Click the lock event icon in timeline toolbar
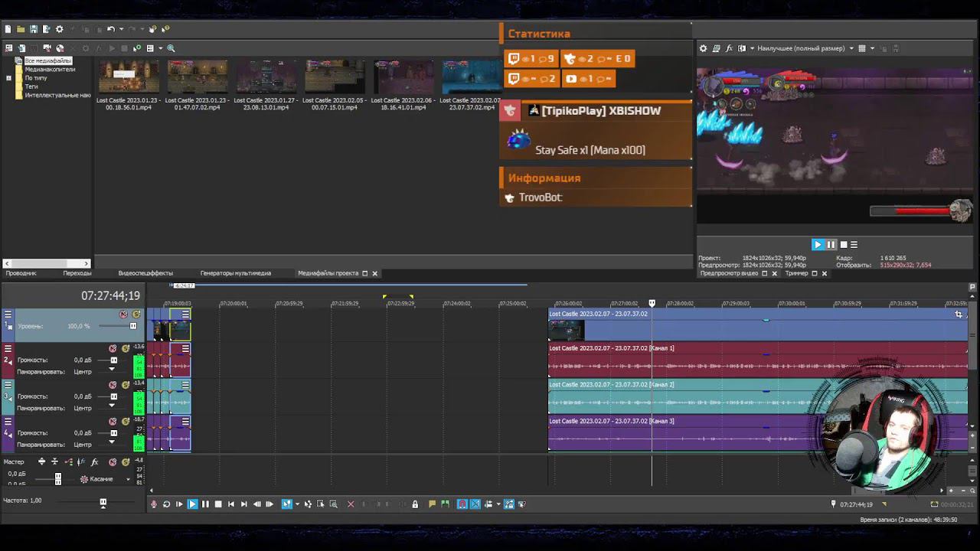 point(415,504)
